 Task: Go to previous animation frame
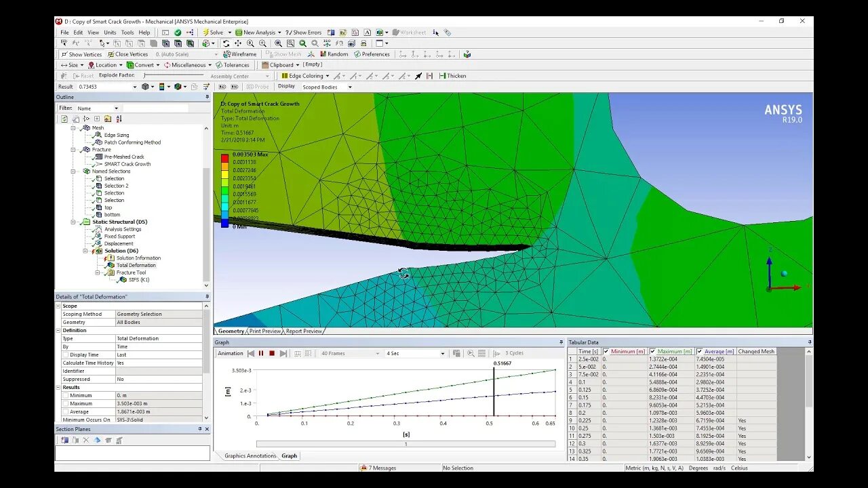(x=250, y=353)
